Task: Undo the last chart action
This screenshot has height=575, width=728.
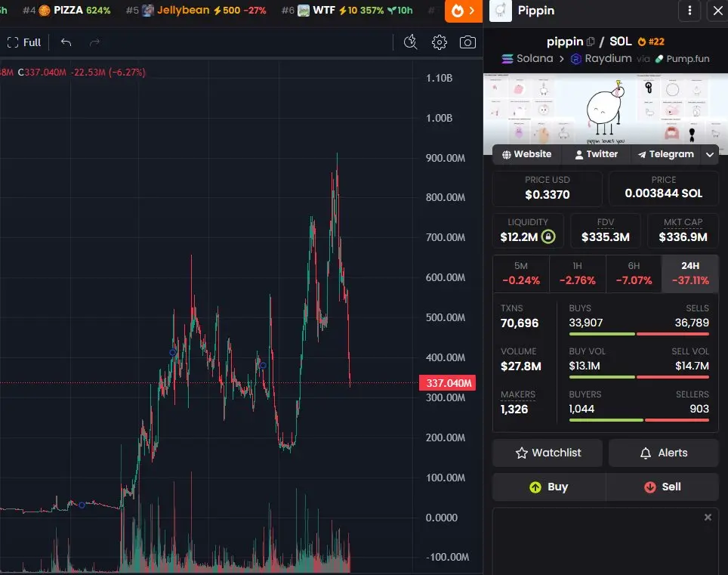Action: coord(66,43)
